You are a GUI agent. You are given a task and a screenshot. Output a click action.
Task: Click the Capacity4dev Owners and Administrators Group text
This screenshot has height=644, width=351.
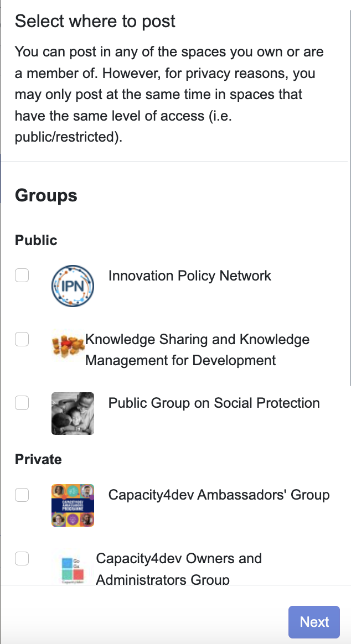coord(179,569)
